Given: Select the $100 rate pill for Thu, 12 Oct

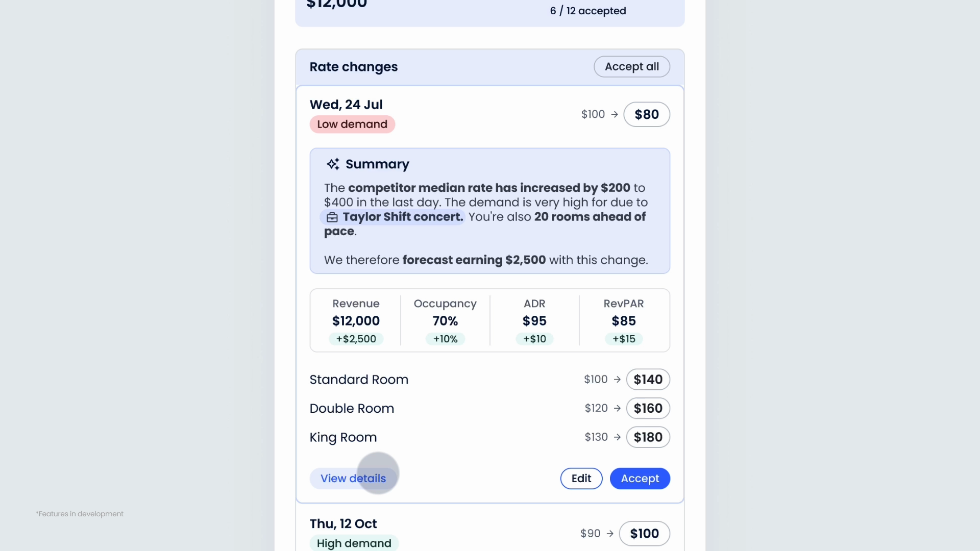Looking at the screenshot, I should (x=644, y=534).
